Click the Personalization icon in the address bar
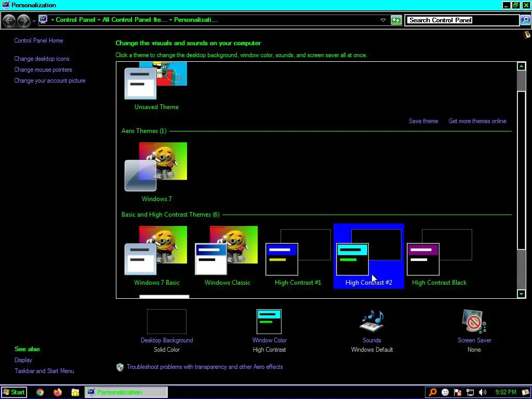Screen dimensions: 532x399 [43, 20]
